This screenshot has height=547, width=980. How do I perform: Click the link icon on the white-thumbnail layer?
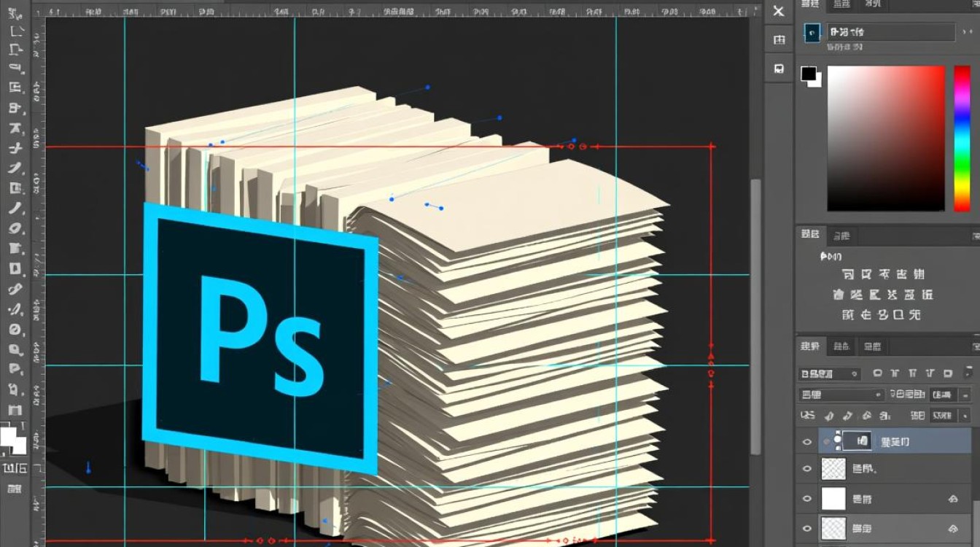coord(952,499)
